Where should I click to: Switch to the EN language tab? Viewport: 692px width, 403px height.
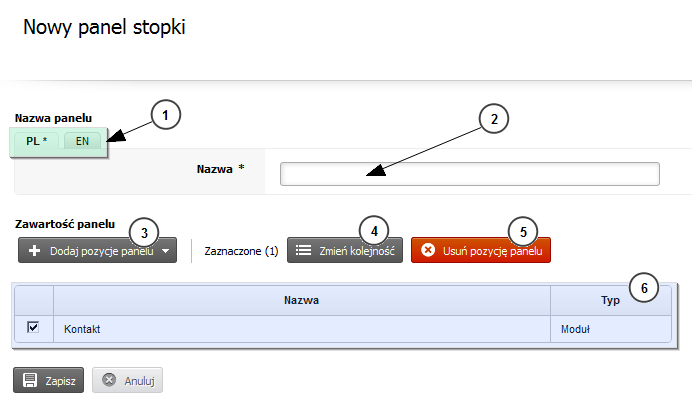click(x=83, y=141)
